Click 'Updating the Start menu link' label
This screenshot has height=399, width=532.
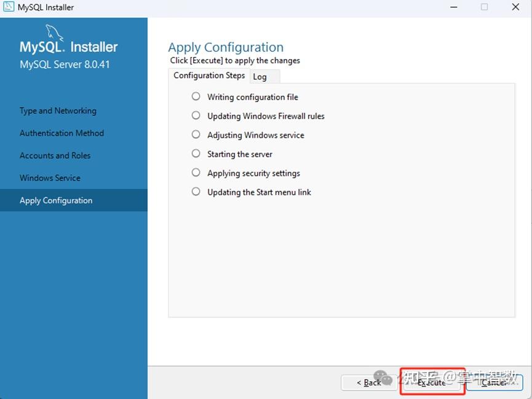[x=259, y=192]
